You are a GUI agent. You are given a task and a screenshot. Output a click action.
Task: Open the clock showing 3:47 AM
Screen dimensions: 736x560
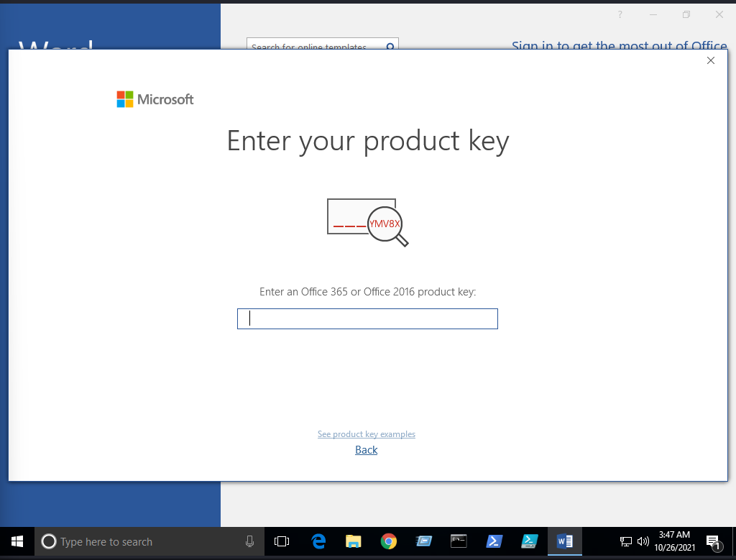674,541
